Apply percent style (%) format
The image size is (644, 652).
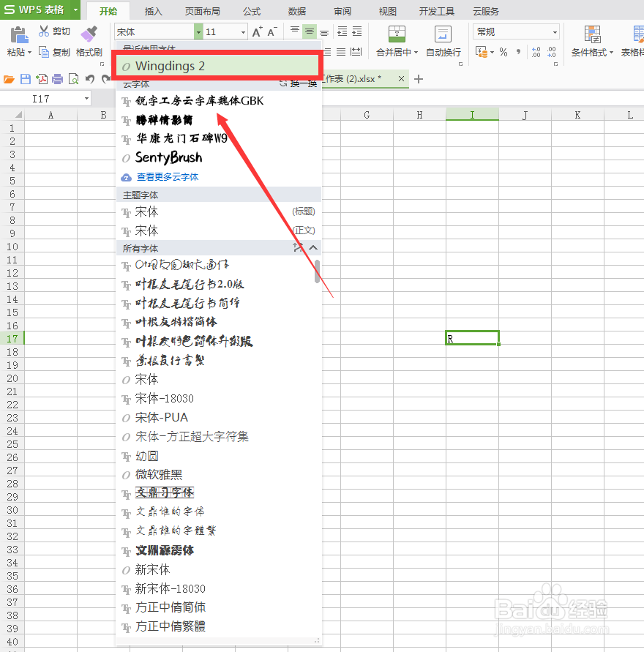[x=503, y=53]
